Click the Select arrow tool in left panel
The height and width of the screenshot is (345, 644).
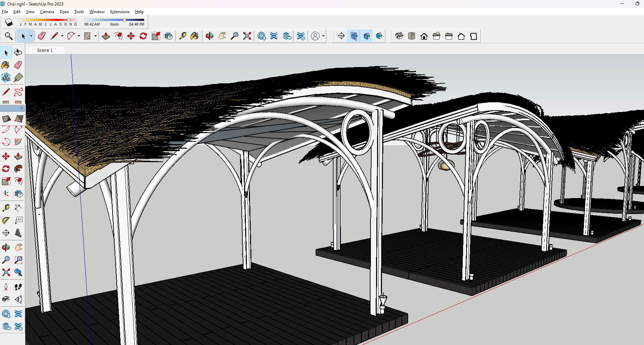pos(6,53)
